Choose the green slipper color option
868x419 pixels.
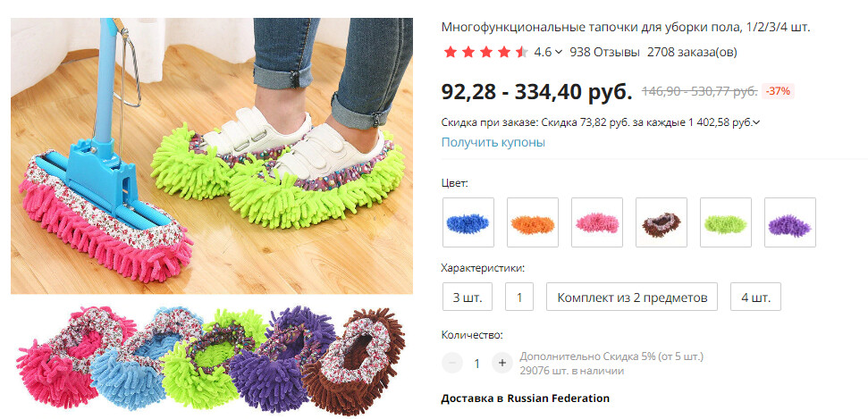point(726,222)
